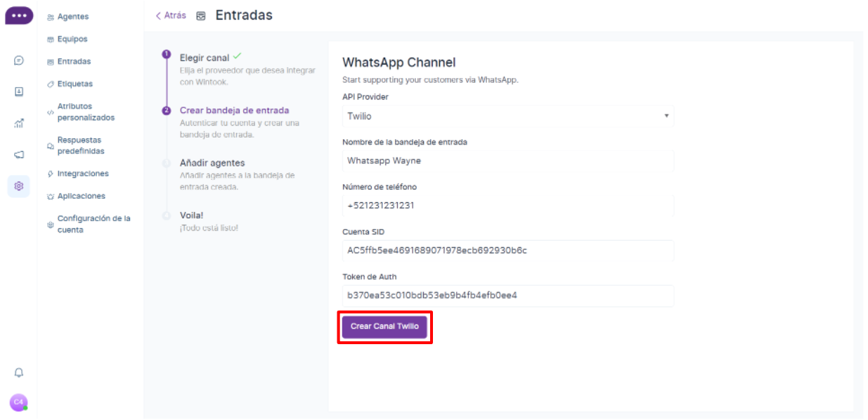Screen dimensions: 868x420
Task: Open Integraciones settings menu item
Action: click(83, 173)
